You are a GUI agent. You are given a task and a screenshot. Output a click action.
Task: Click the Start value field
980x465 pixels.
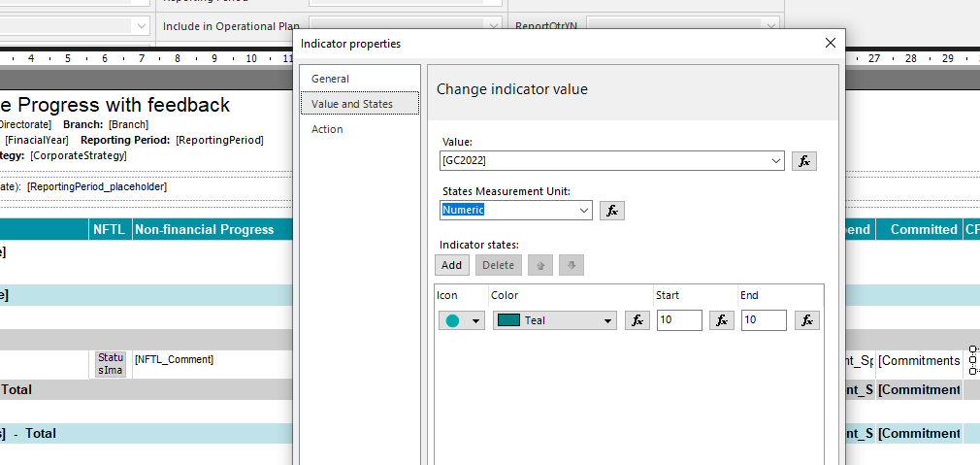(x=679, y=320)
